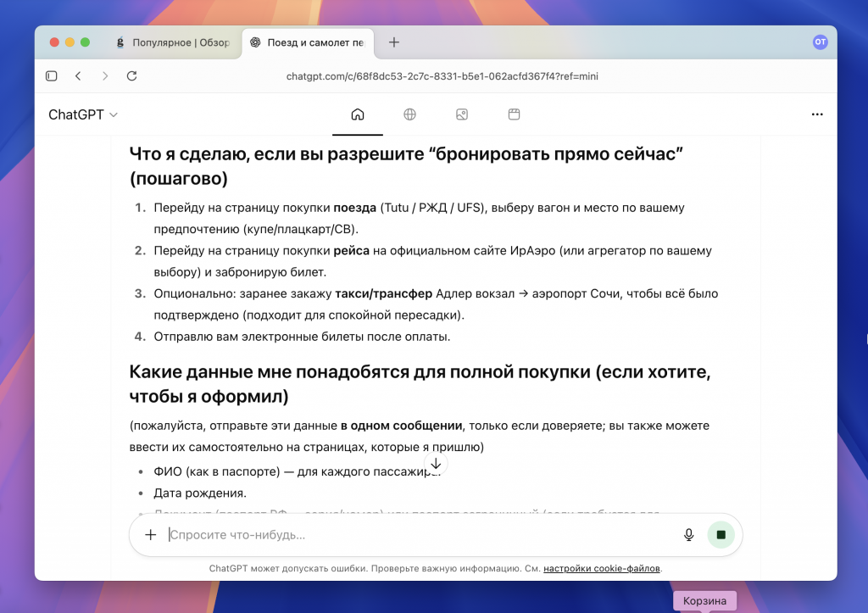
Task: Open the three-dot more options menu
Action: click(817, 114)
